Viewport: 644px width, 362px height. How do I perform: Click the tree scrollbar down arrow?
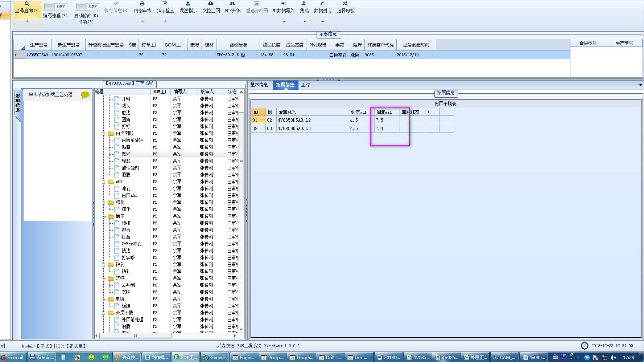pyautogui.click(x=241, y=329)
